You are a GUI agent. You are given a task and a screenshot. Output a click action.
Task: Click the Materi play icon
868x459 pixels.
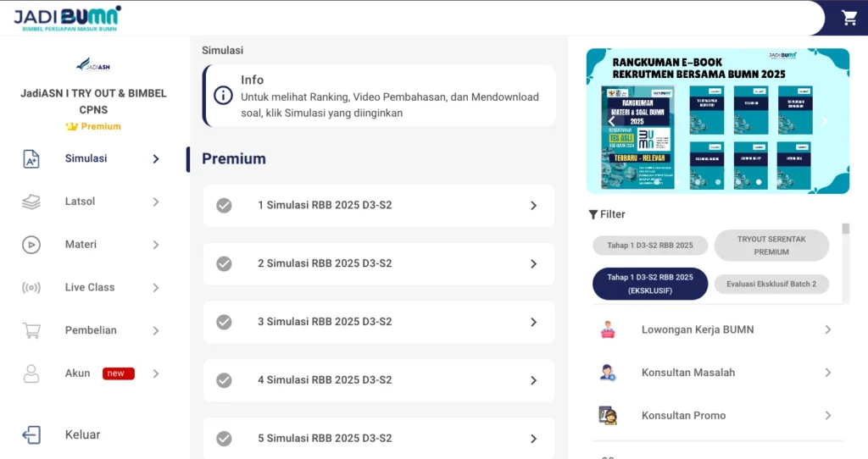(x=31, y=245)
